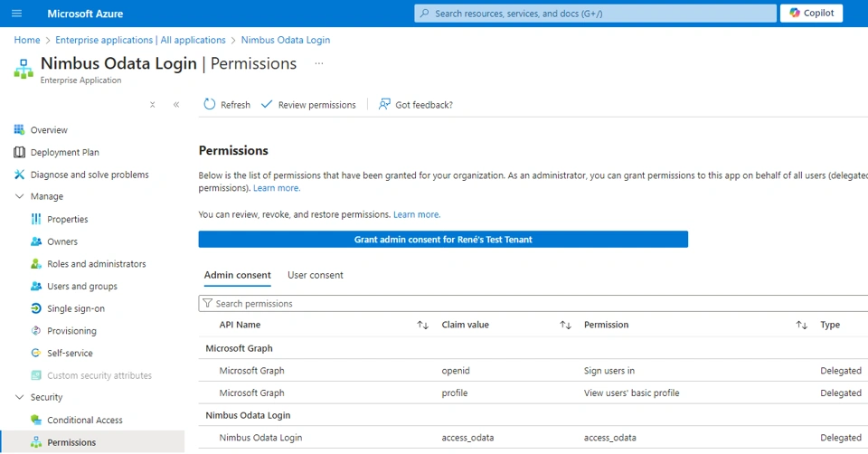Click Diagnose and solve problems wrench icon
Viewport: 868px width, 454px height.
19,175
